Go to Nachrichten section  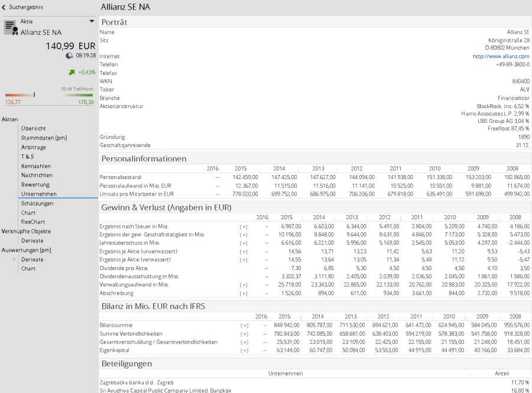(x=37, y=176)
